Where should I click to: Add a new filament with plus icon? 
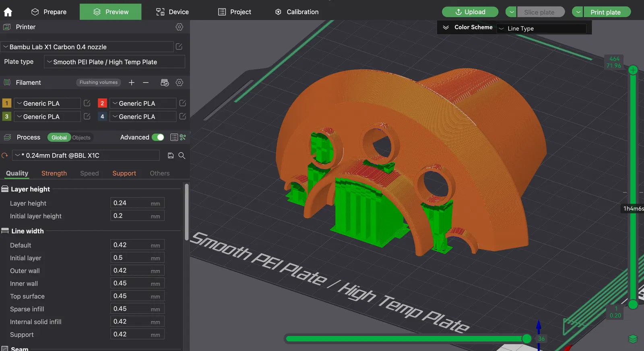pos(132,83)
